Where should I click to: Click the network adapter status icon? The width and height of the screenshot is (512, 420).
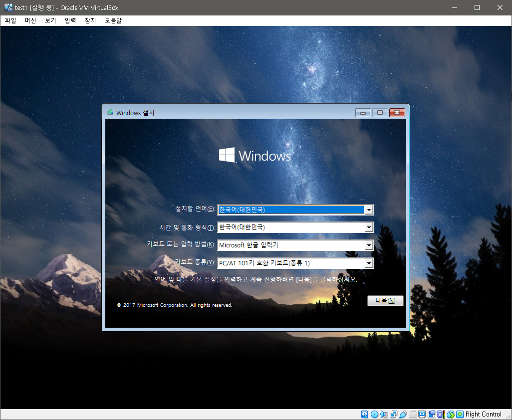(393, 415)
